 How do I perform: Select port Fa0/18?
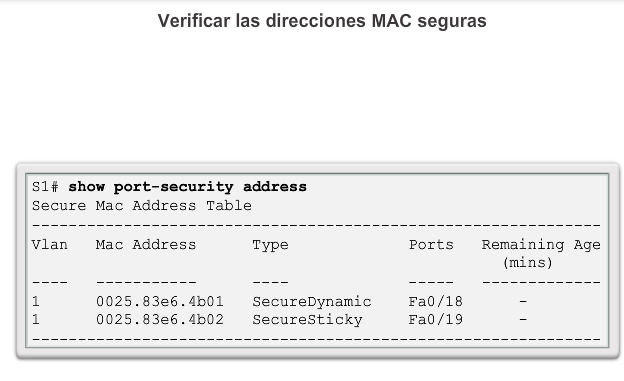[435, 302]
